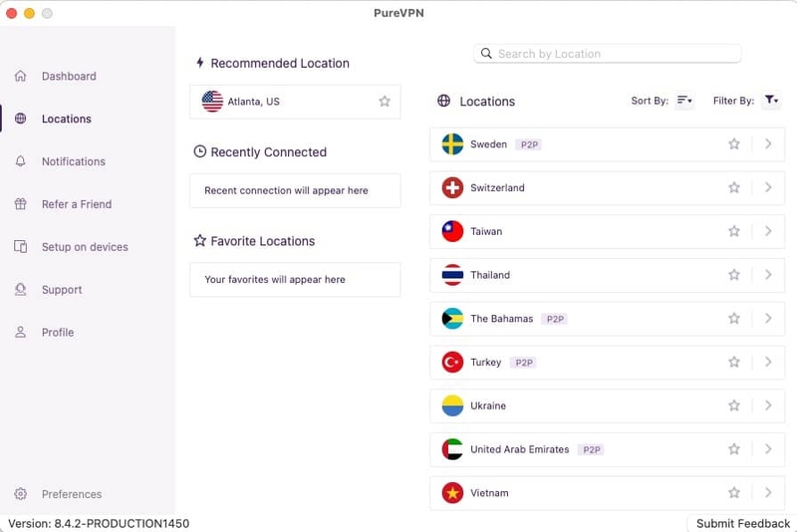This screenshot has height=532, width=797.
Task: Open the Sort By dropdown
Action: tap(684, 100)
